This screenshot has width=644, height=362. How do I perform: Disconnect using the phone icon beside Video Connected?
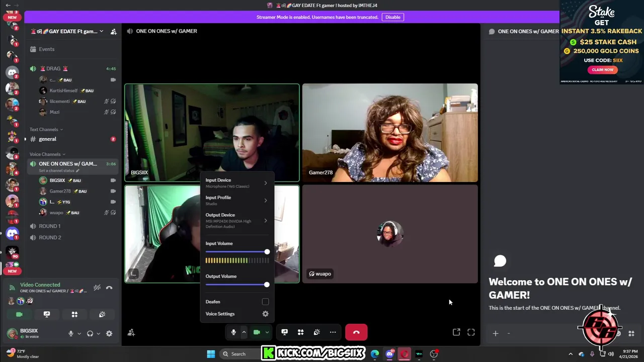(109, 288)
